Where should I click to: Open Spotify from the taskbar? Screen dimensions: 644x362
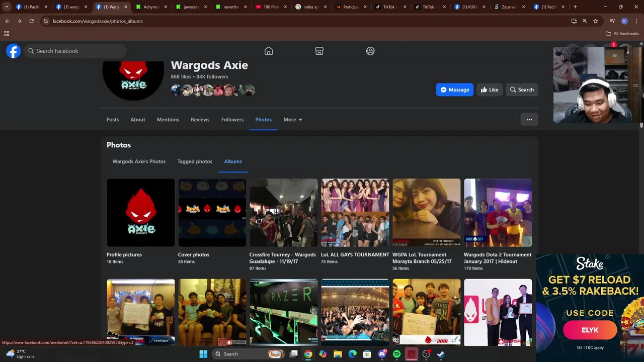click(x=396, y=354)
